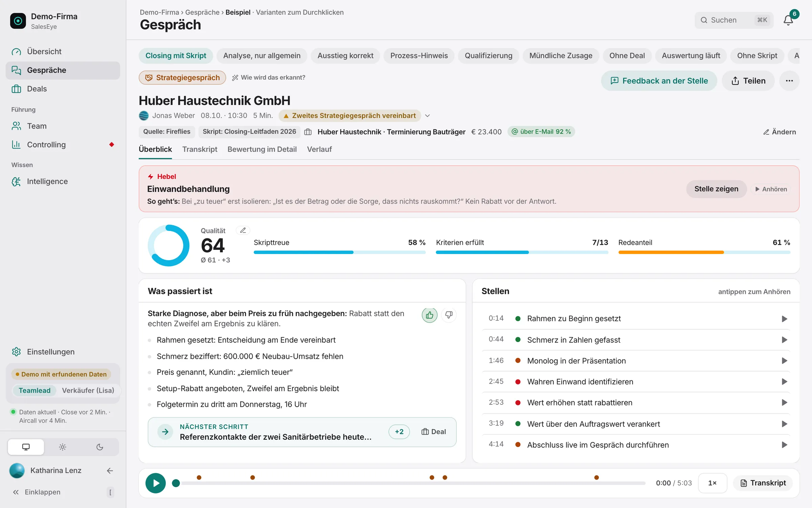This screenshot has width=812, height=508.
Task: Click the back arrow beside Katharina Lenz
Action: [110, 470]
